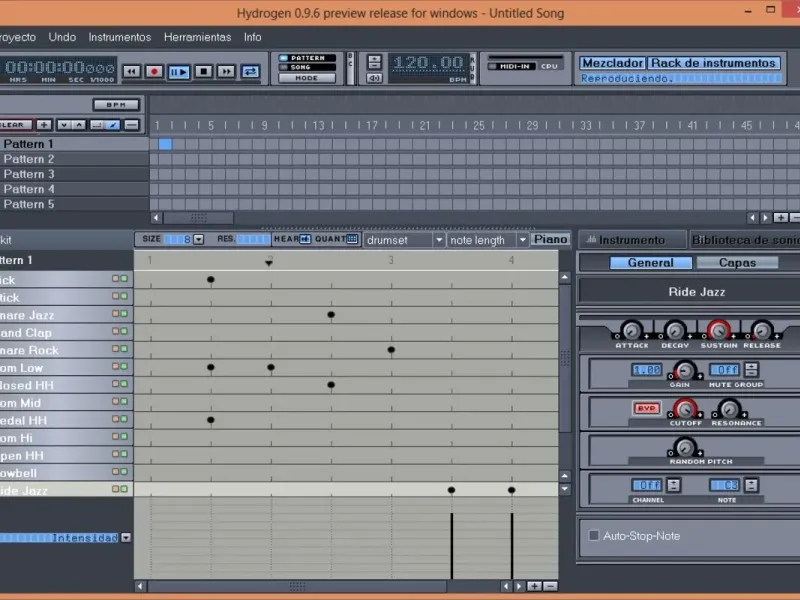
Task: Click the MIDI Channel stepper
Action: click(x=673, y=485)
